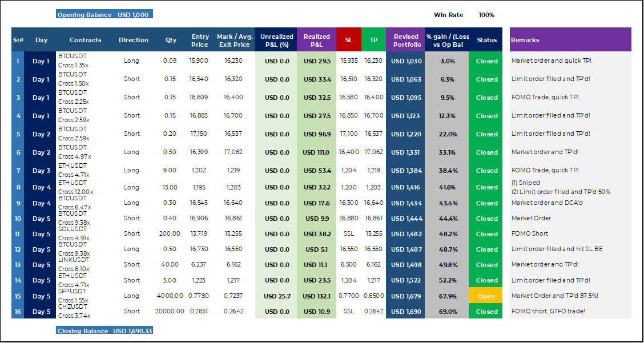The height and width of the screenshot is (343, 644).
Task: Click the Realized P&L header
Action: tap(317, 40)
